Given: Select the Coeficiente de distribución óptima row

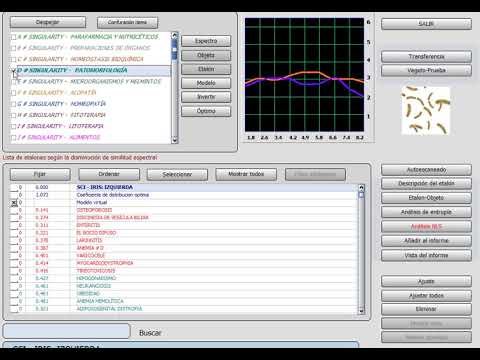Looking at the screenshot, I should coord(184,195).
